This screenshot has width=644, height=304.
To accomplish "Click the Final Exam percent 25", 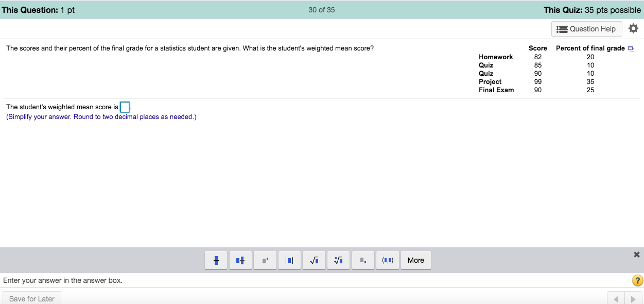I will click(590, 90).
